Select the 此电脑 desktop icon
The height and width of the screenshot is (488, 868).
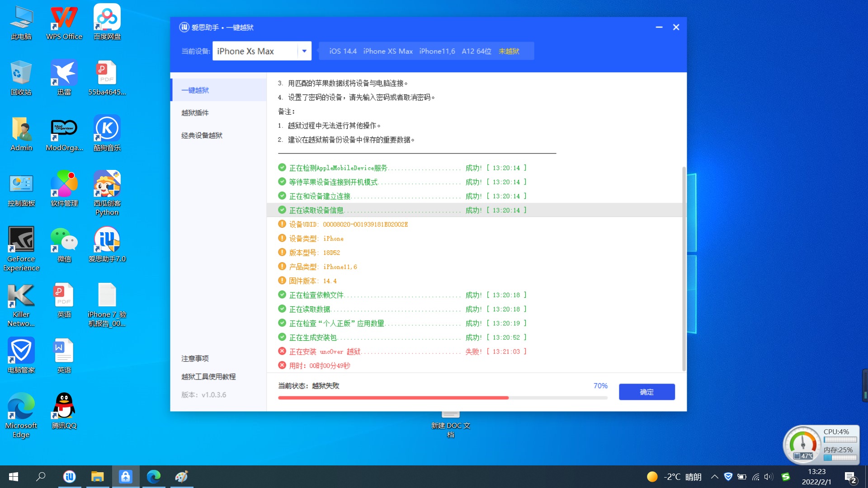point(21,23)
